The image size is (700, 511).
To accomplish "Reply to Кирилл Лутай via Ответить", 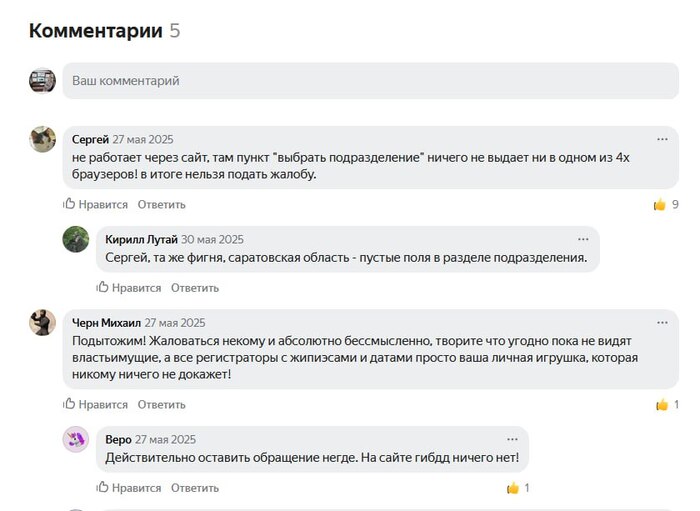I will click(x=194, y=288).
